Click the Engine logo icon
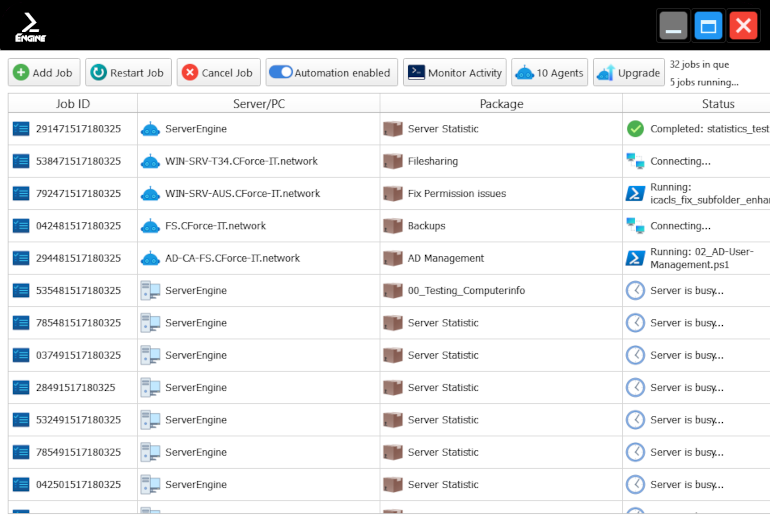Viewport: 770px width, 532px height. pos(30,27)
